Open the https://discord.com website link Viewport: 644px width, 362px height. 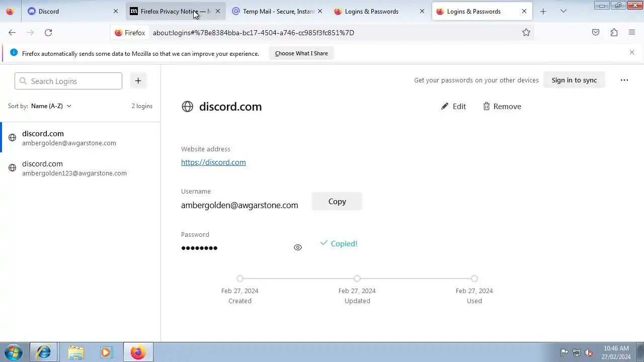tap(213, 162)
